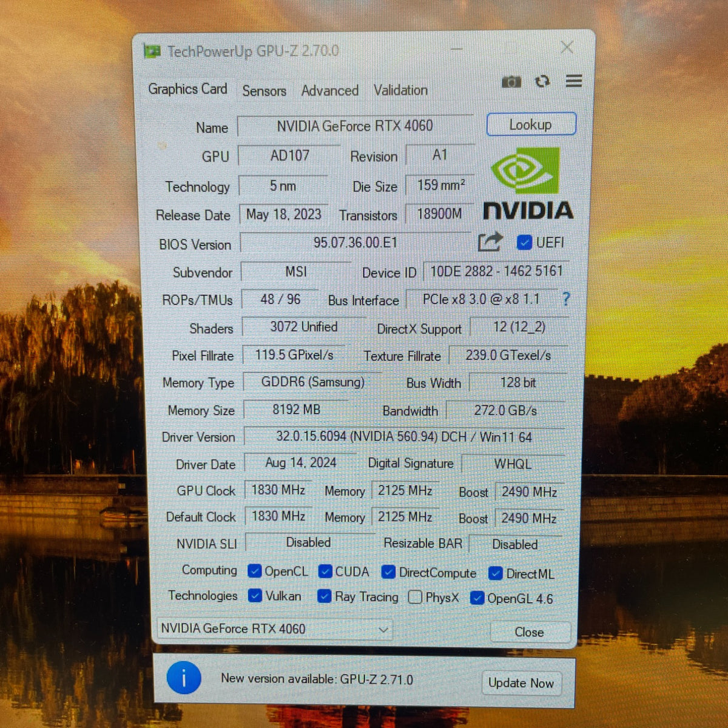
Task: Click the Texture Fillrate 239.0 GTexel/s
Action: [x=508, y=355]
